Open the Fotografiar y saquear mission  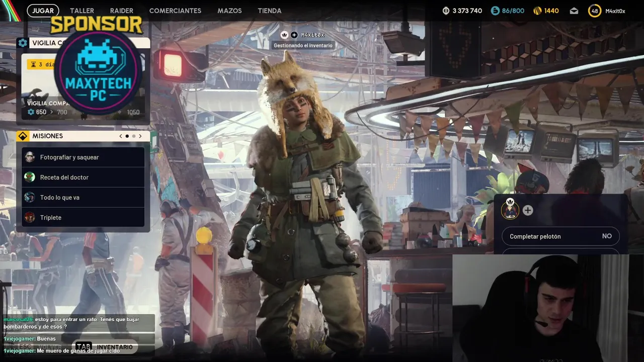83,157
